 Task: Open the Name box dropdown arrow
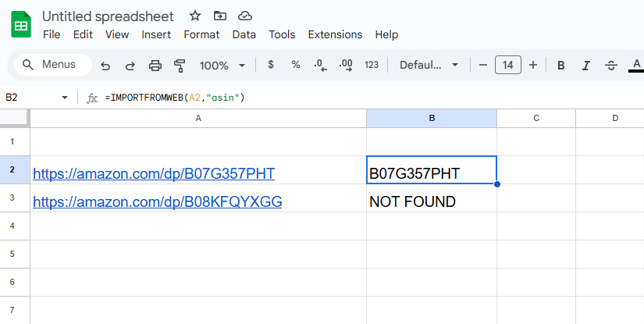pyautogui.click(x=65, y=98)
